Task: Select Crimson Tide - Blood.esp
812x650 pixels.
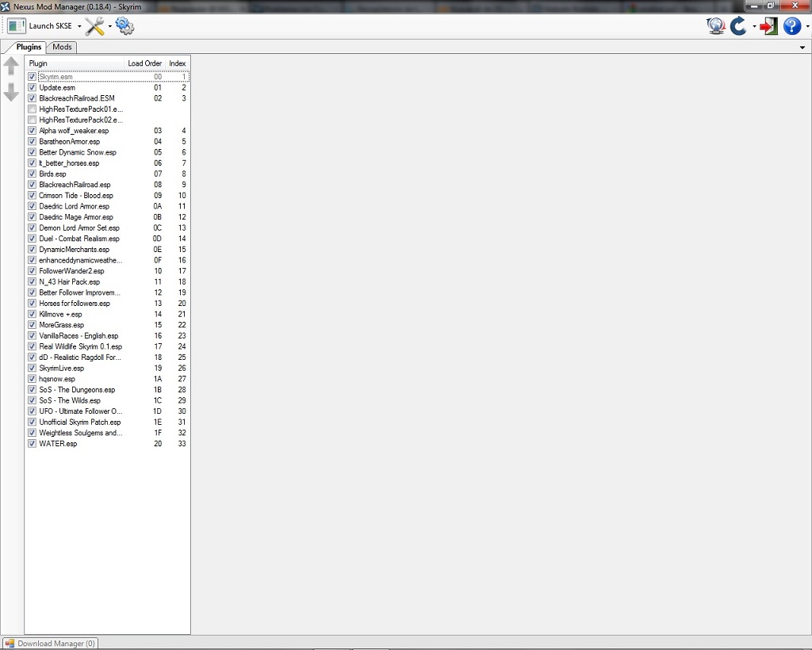Action: [108, 196]
